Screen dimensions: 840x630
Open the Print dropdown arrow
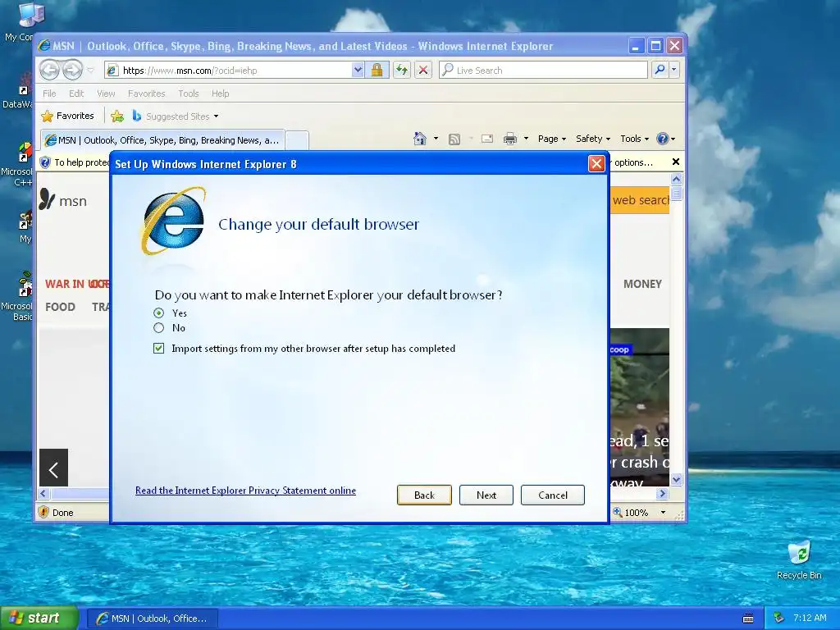click(526, 139)
